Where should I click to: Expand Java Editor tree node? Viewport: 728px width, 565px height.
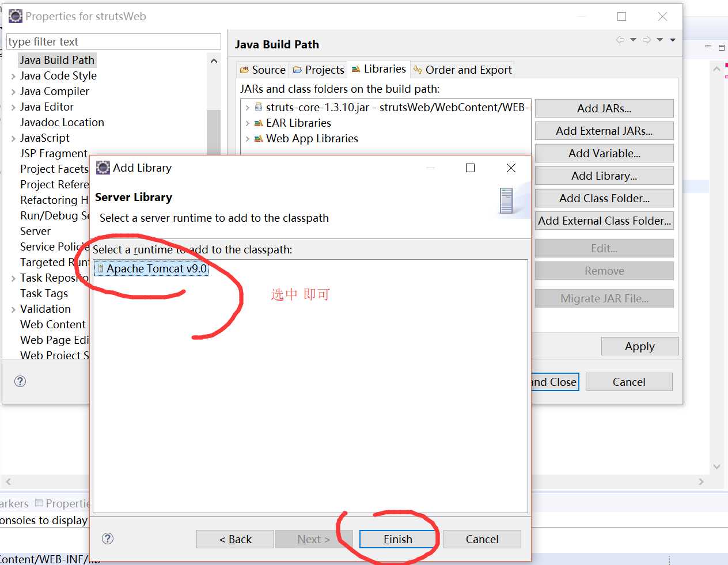[x=13, y=107]
